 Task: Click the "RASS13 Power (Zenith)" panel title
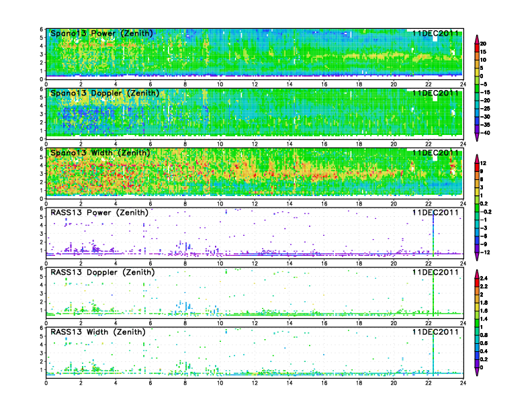click(99, 213)
